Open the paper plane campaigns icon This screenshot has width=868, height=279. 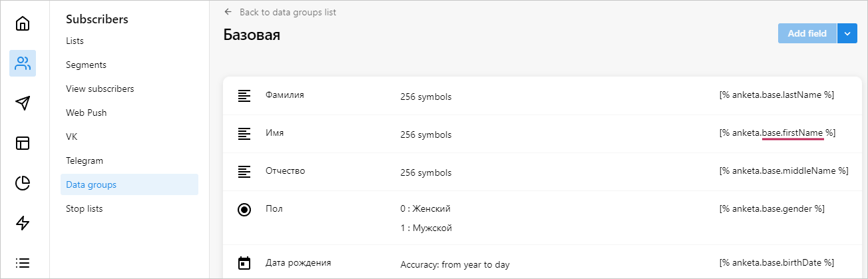[23, 103]
